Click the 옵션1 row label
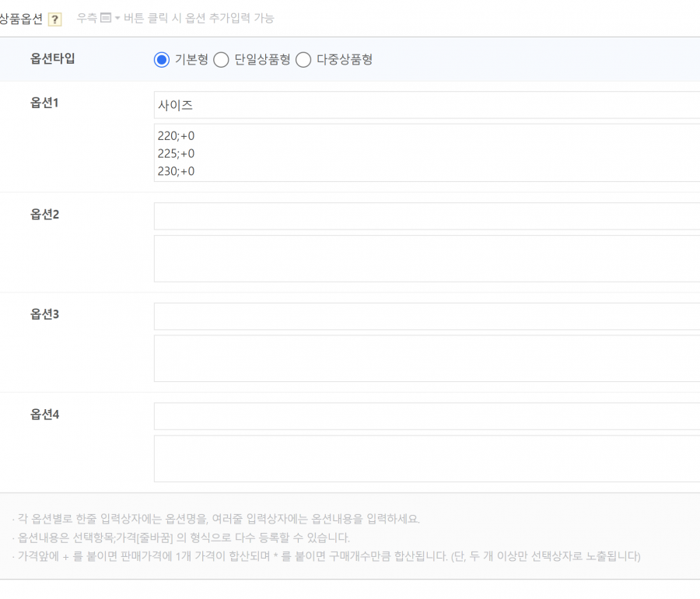 tap(45, 103)
